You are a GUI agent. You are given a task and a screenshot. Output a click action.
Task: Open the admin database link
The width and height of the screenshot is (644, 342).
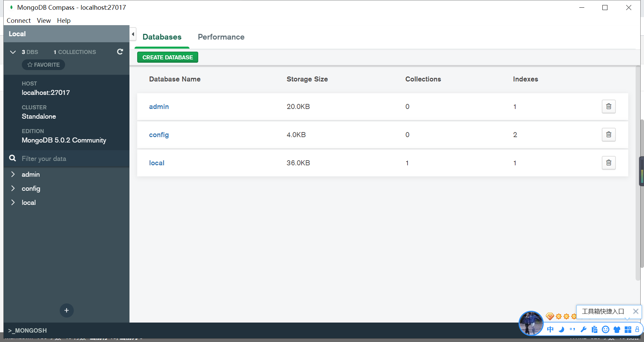[159, 107]
